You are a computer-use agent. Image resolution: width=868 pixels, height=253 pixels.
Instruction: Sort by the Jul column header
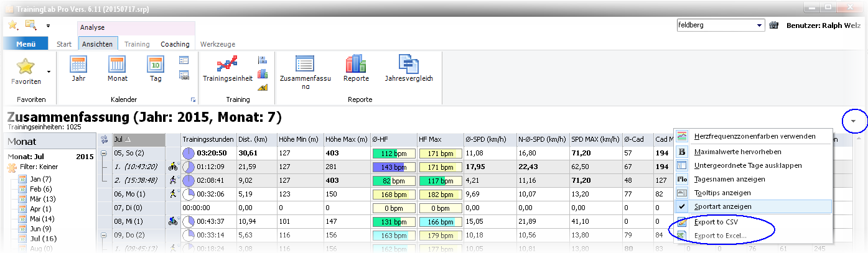click(x=138, y=140)
